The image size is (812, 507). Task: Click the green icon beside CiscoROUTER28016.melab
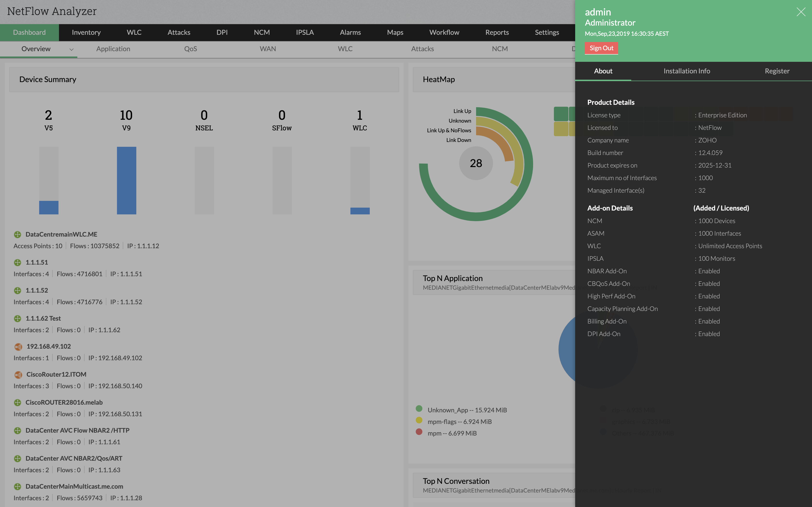(x=18, y=402)
